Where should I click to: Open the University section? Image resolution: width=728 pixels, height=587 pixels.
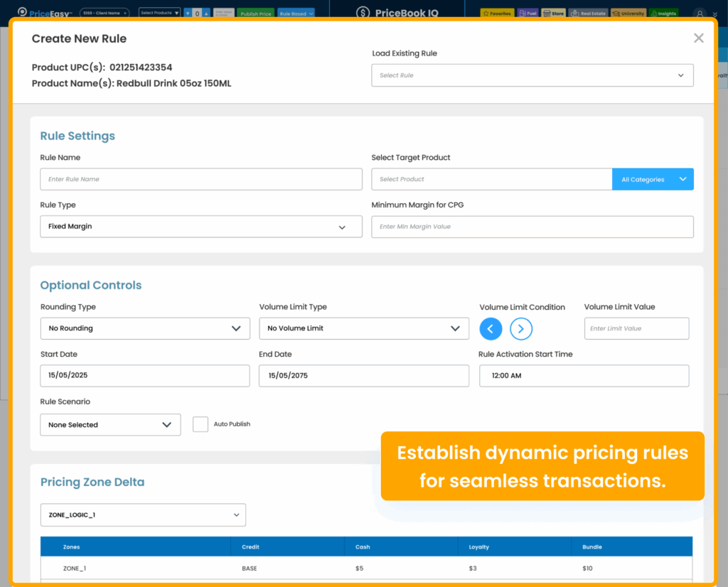(x=628, y=14)
